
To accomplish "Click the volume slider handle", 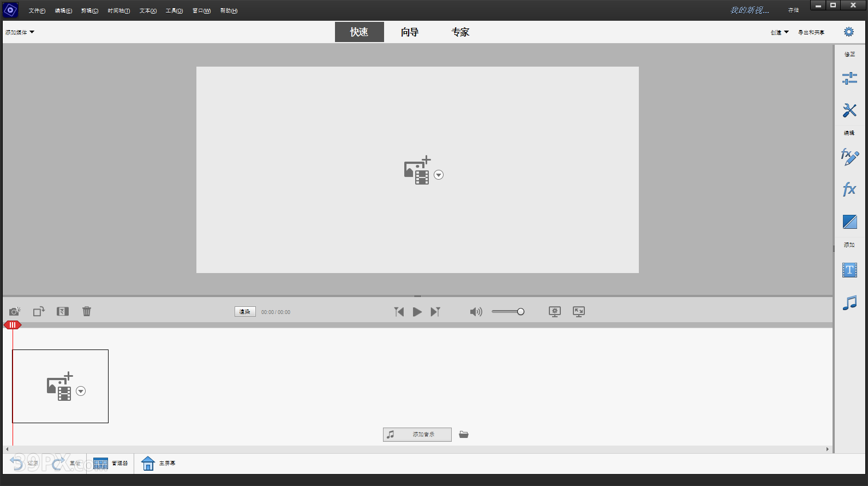I will [520, 312].
